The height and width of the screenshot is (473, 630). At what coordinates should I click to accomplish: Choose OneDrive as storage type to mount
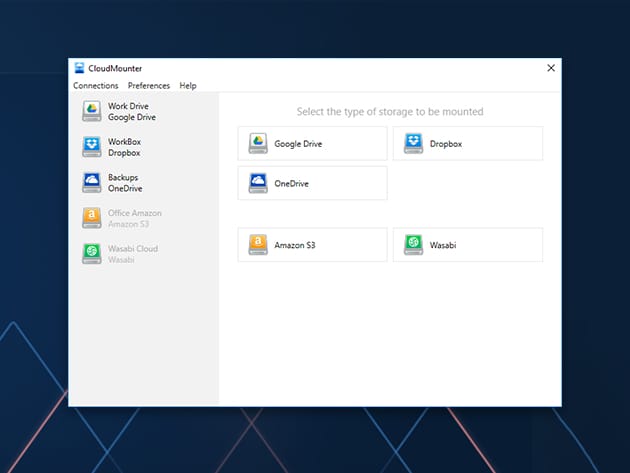point(312,183)
